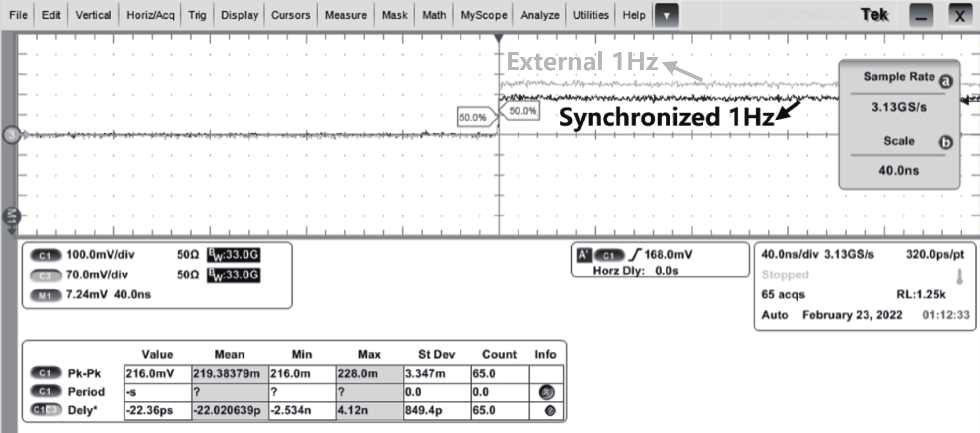
Task: Click the M1 math waveform badge
Action: pyautogui.click(x=45, y=295)
